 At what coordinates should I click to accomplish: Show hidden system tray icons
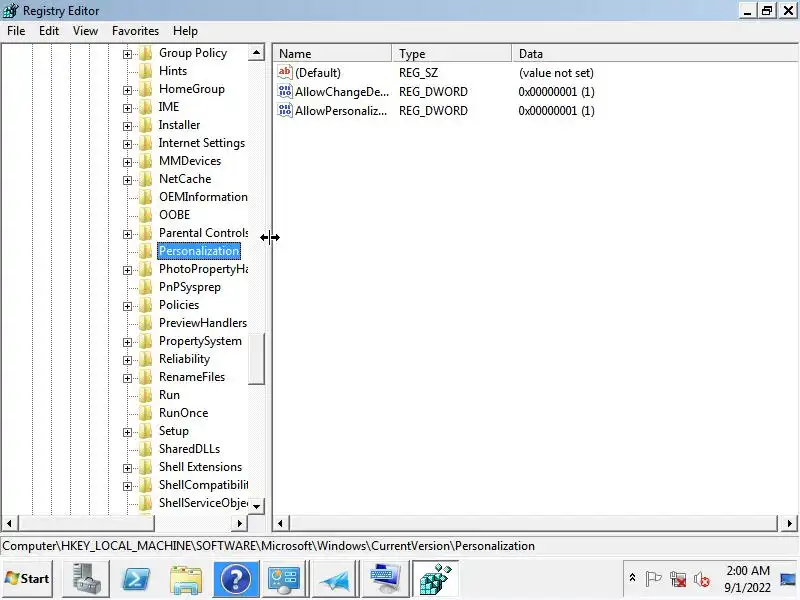click(633, 578)
